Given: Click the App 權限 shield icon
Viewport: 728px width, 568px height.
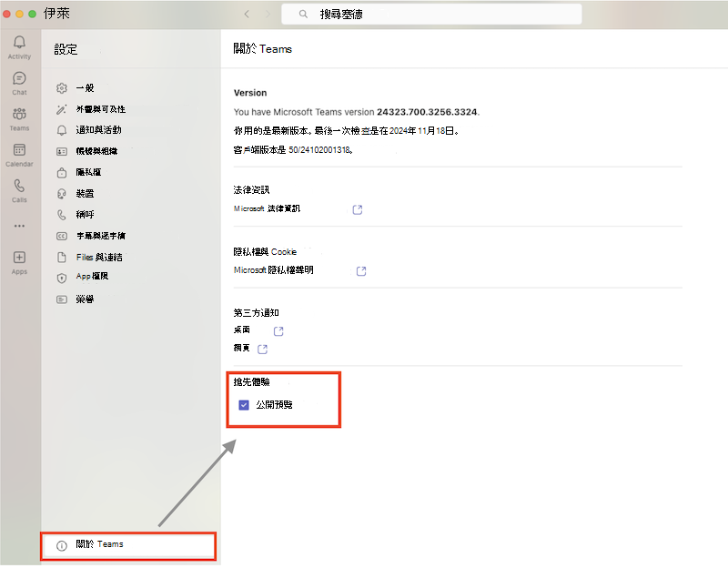Looking at the screenshot, I should (x=62, y=278).
